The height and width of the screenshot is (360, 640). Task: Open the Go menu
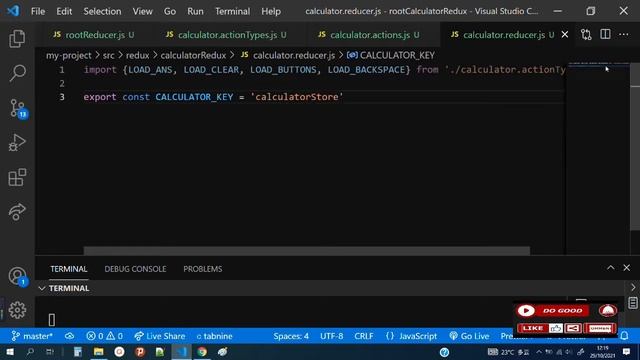[x=170, y=11]
